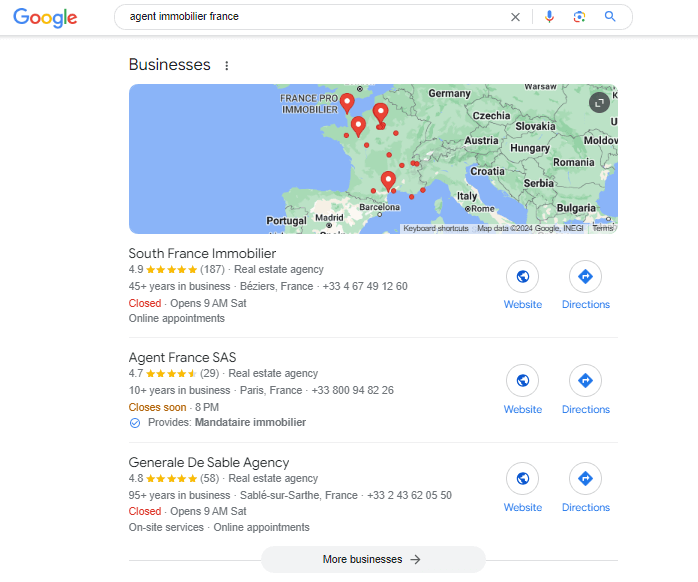Click the Google logo
Screen dimensions: 698x582
pyautogui.click(x=45, y=17)
